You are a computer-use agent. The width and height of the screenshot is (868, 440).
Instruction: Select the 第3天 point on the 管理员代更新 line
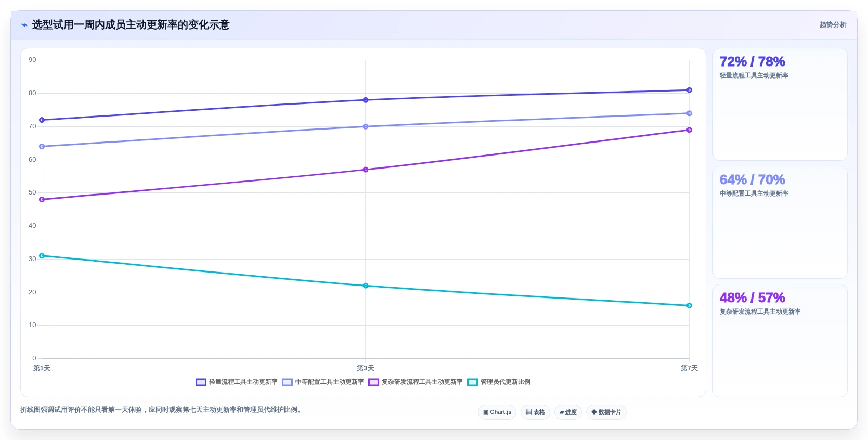click(x=366, y=286)
